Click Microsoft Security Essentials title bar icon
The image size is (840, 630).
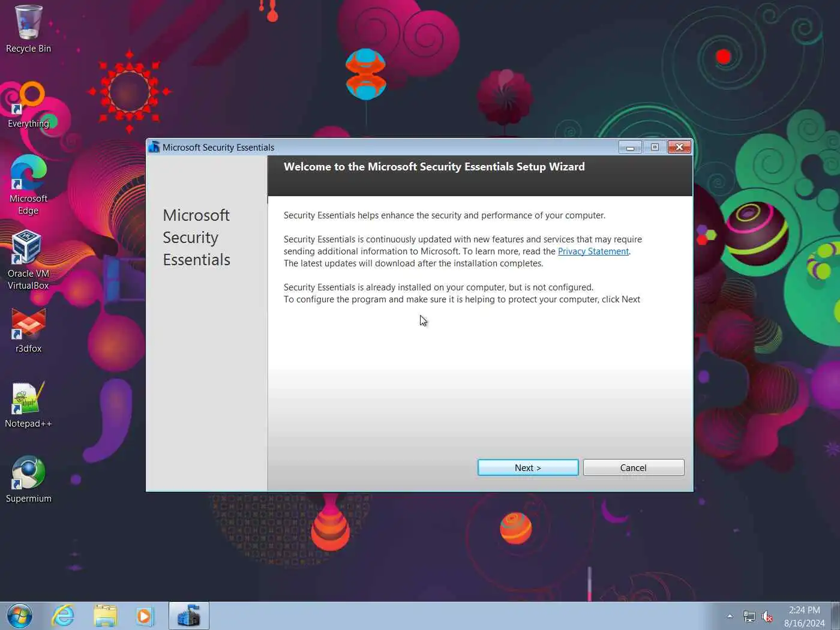click(154, 147)
